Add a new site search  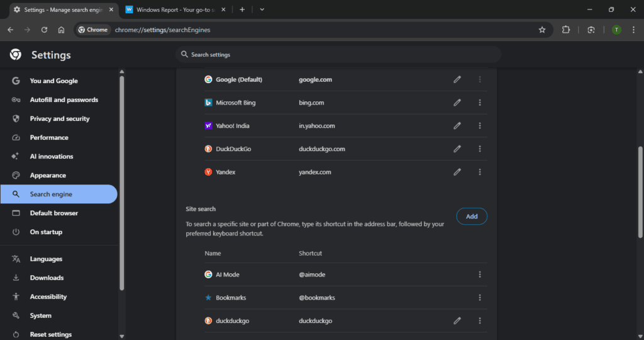(x=472, y=216)
